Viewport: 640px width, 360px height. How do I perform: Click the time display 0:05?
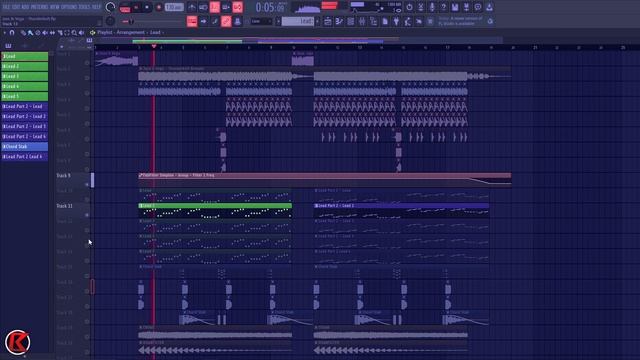(271, 7)
